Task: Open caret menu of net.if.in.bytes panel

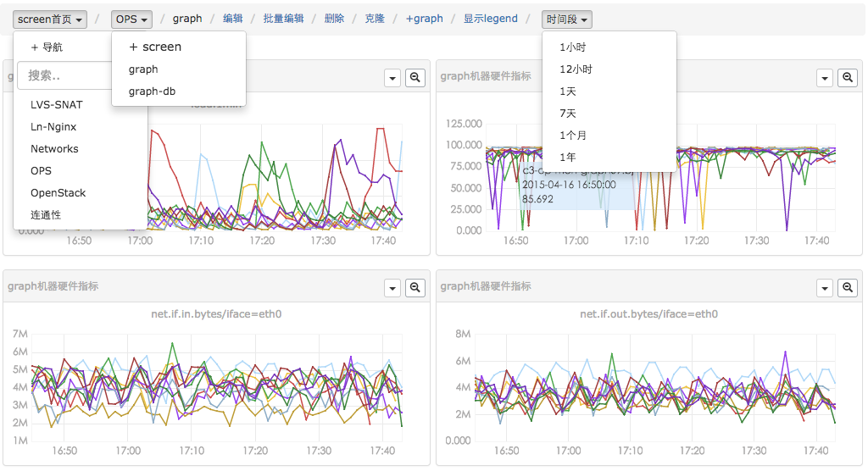Action: point(392,288)
